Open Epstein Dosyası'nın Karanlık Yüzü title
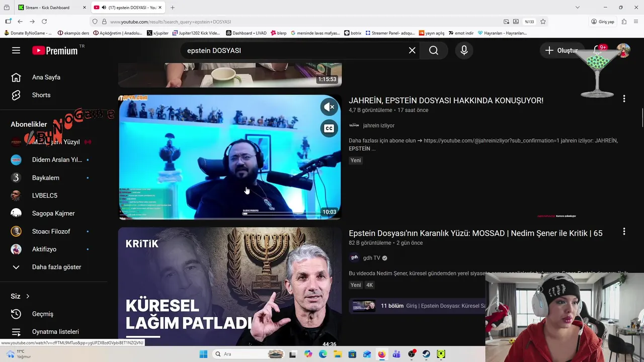 point(475,233)
